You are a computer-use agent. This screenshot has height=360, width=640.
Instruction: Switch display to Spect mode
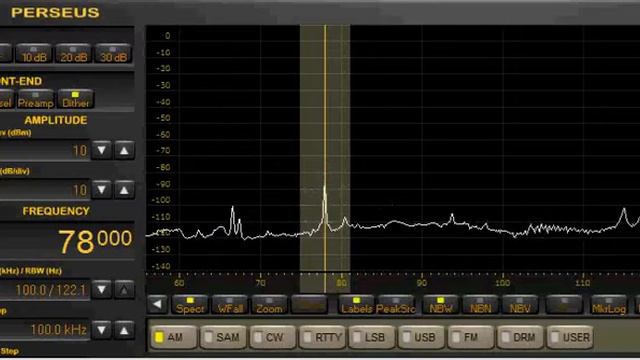(190, 305)
